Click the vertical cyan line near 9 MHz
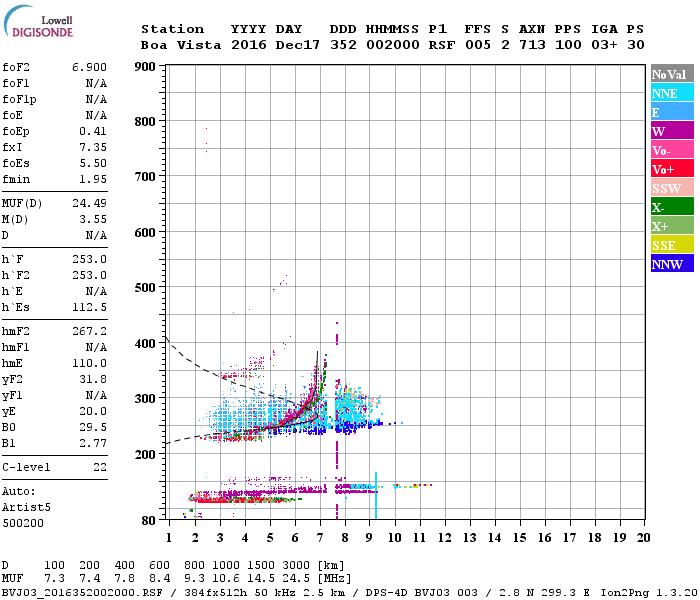 click(376, 495)
